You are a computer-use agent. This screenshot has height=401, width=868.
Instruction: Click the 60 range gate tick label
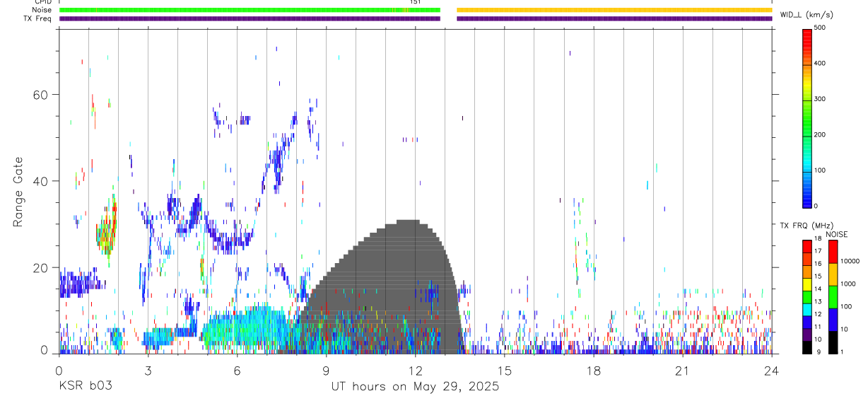point(39,95)
